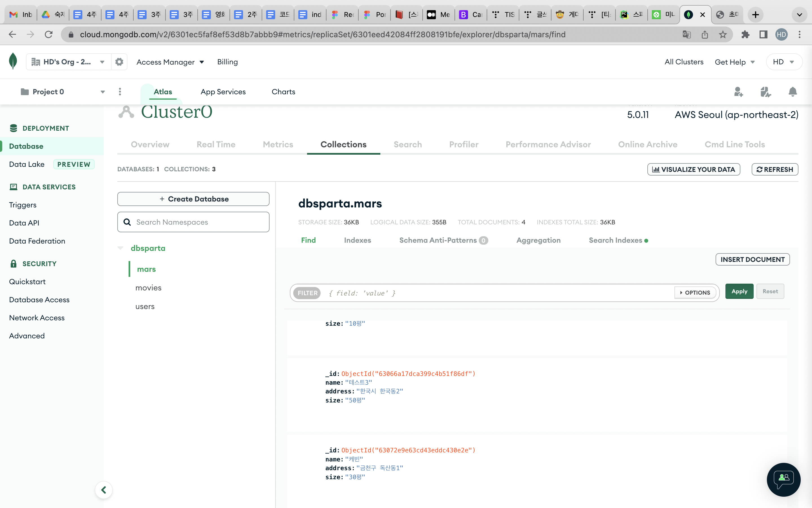The width and height of the screenshot is (812, 508).
Task: Open HD user account dropdown
Action: 784,62
